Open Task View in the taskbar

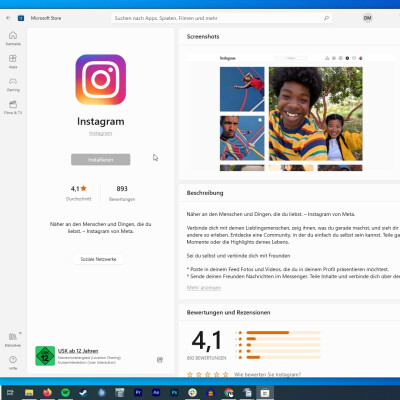pos(10,393)
